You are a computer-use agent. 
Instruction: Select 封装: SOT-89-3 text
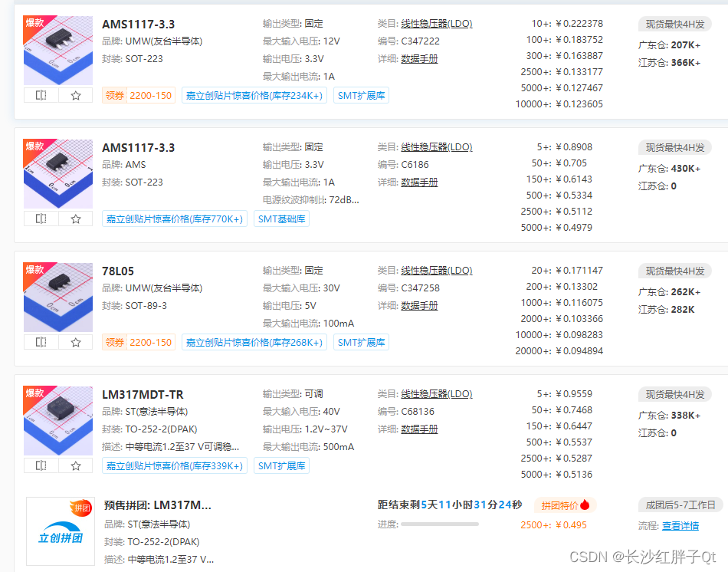pos(134,306)
